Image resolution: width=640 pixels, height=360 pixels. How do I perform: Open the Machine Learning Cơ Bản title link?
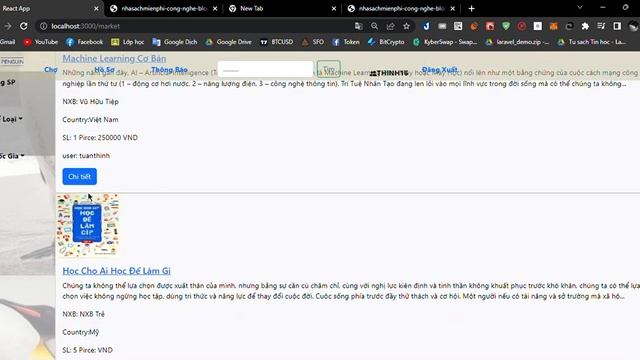(114, 58)
